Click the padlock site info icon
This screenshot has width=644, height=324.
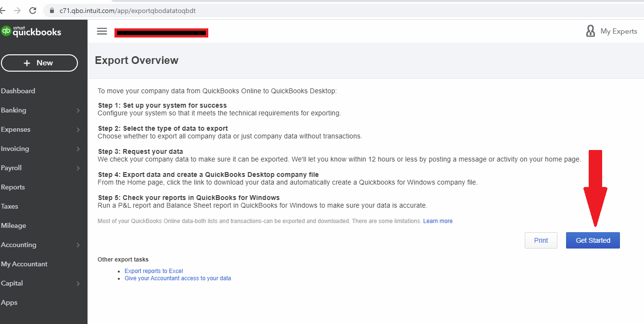pyautogui.click(x=52, y=11)
